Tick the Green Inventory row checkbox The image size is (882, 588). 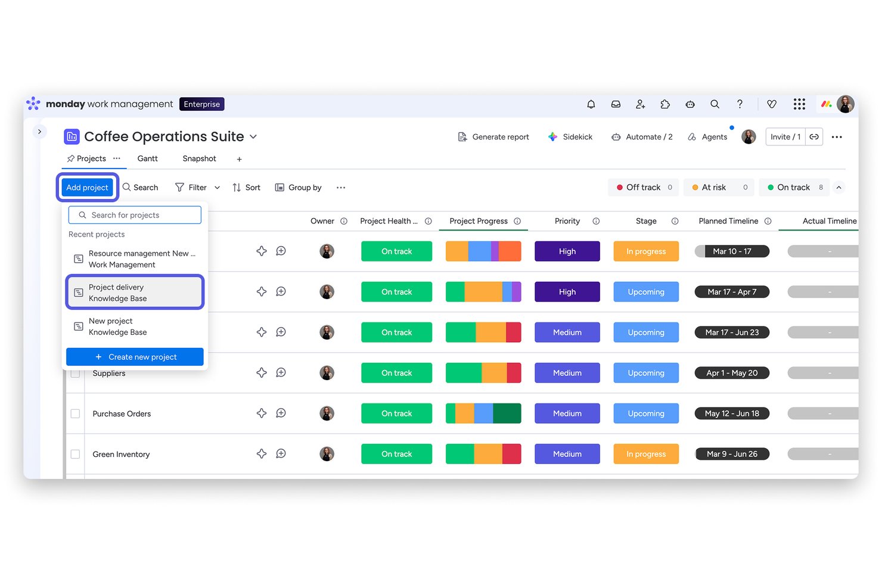click(x=75, y=454)
